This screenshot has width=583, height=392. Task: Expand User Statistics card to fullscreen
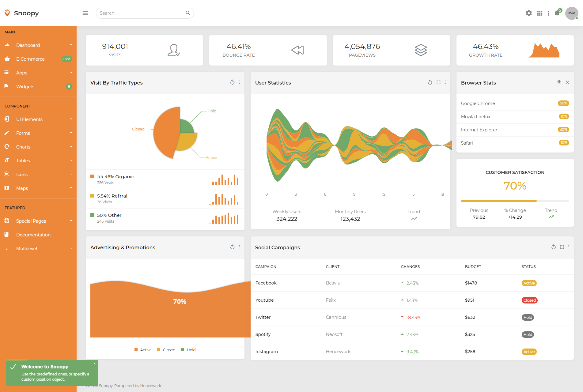[438, 82]
